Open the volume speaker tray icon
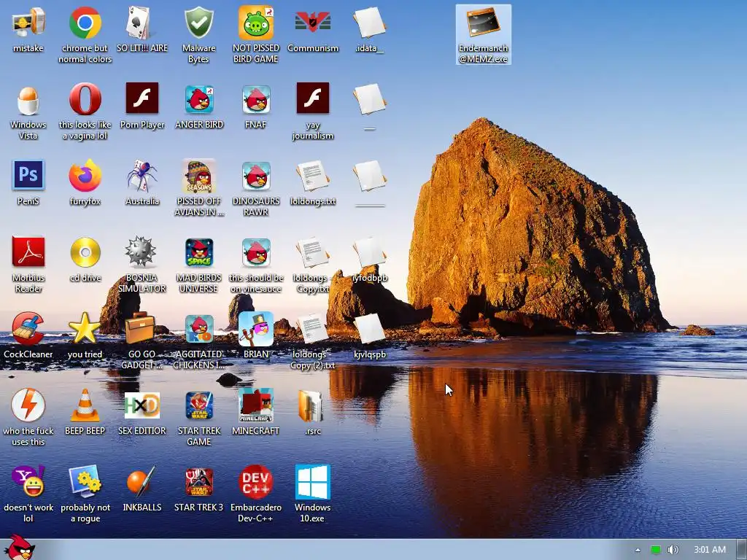 673,550
